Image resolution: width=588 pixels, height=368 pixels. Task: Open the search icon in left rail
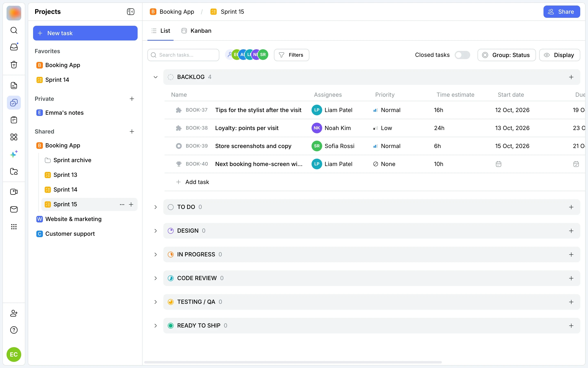(x=14, y=30)
